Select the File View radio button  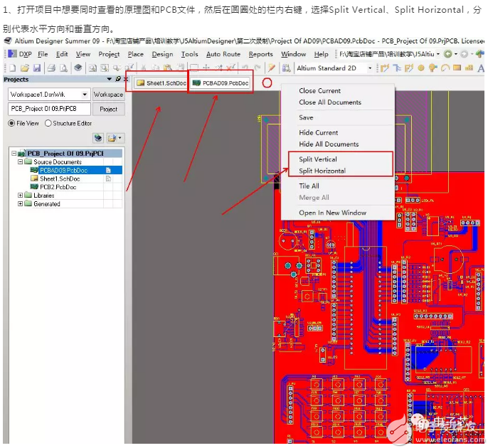coord(11,124)
